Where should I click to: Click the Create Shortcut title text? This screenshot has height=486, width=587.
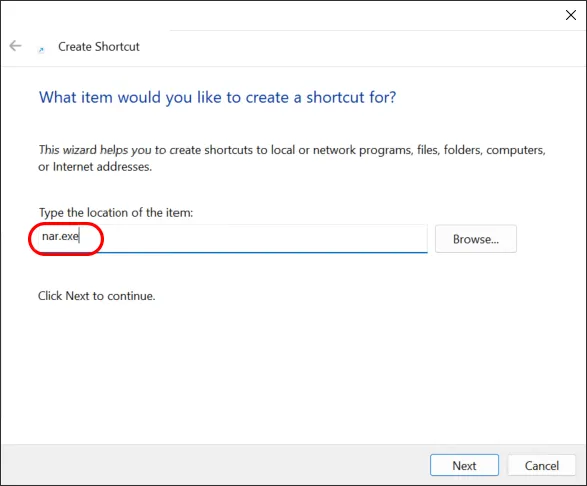click(99, 46)
